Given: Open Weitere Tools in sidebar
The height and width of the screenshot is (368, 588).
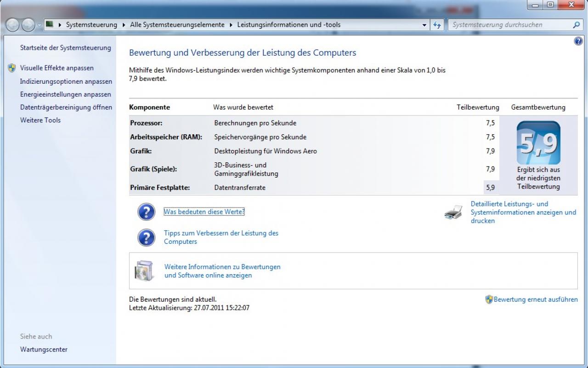Looking at the screenshot, I should pyautogui.click(x=40, y=120).
